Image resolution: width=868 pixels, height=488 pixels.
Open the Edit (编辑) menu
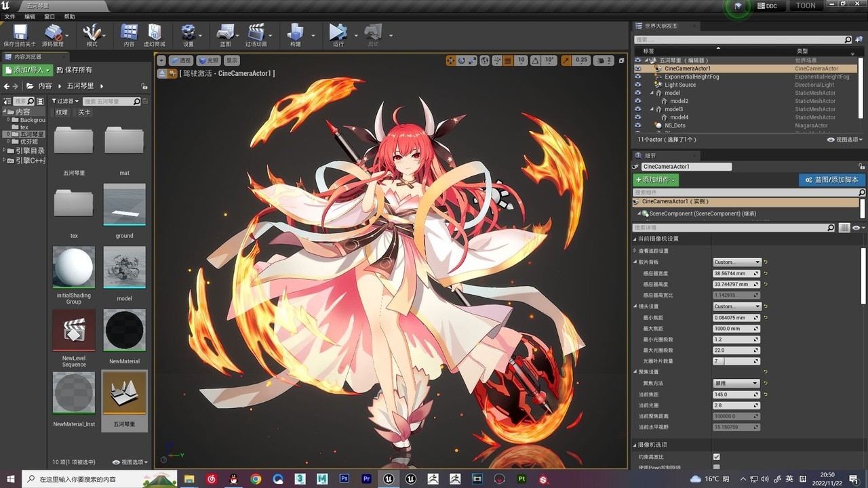(30, 16)
